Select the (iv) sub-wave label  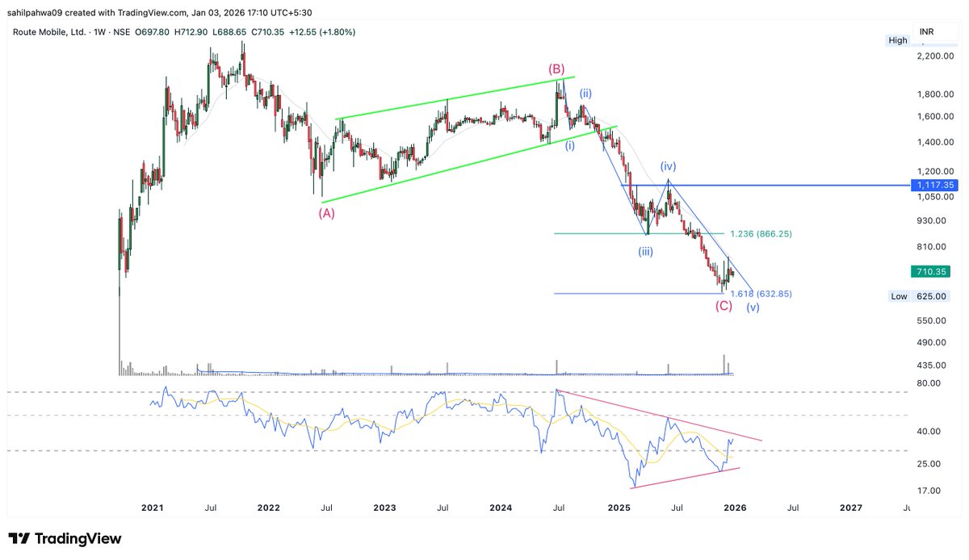(x=668, y=166)
